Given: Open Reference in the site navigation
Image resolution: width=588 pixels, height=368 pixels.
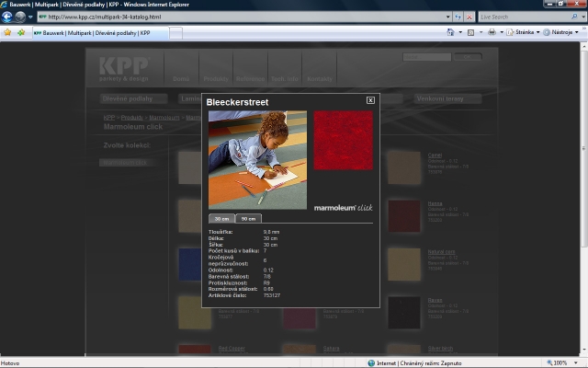Looking at the screenshot, I should pyautogui.click(x=250, y=79).
